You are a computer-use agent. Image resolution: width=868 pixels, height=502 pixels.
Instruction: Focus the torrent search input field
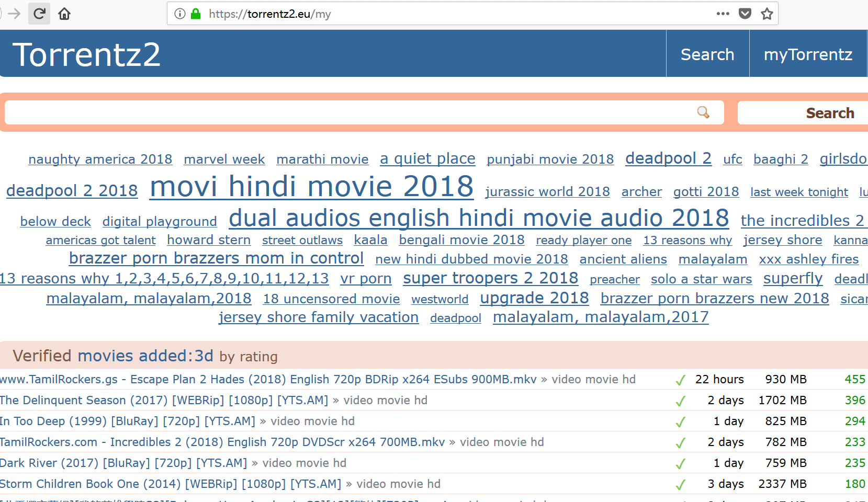point(364,112)
